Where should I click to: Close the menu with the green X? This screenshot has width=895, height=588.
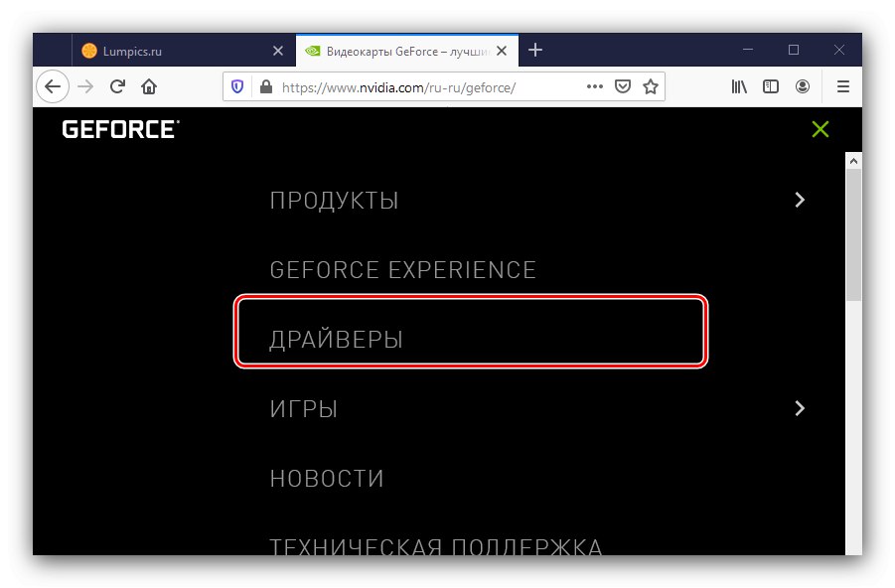pos(820,128)
